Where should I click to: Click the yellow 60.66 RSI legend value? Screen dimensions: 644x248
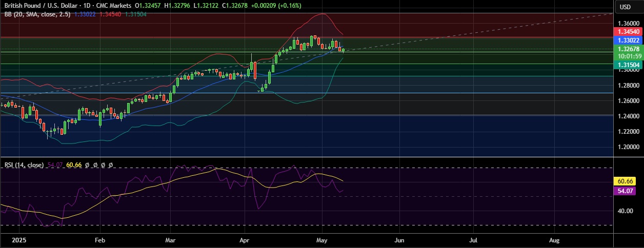pos(74,166)
